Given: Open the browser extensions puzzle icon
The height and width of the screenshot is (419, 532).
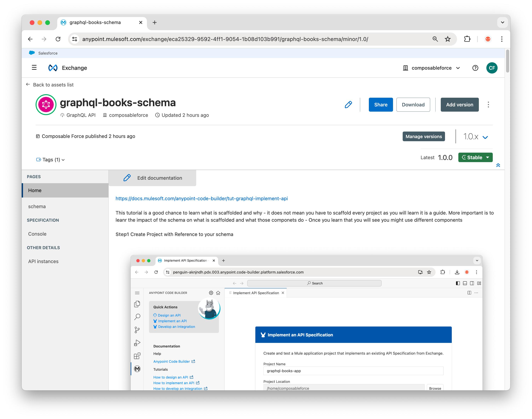Looking at the screenshot, I should point(467,39).
